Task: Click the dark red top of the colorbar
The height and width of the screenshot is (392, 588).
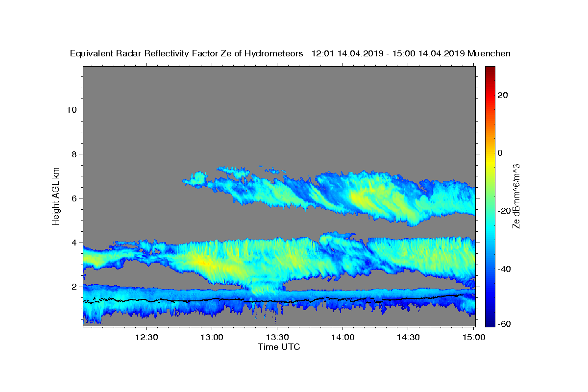Action: (490, 70)
